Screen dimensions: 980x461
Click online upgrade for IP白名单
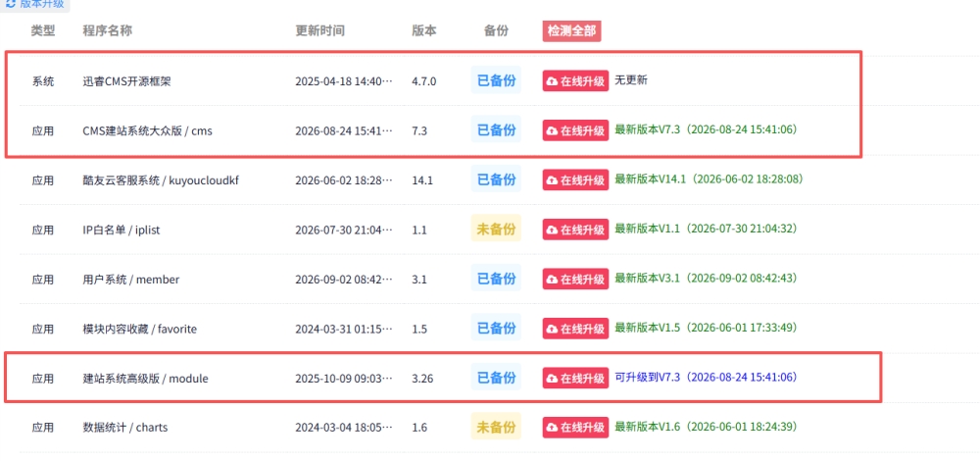575,230
